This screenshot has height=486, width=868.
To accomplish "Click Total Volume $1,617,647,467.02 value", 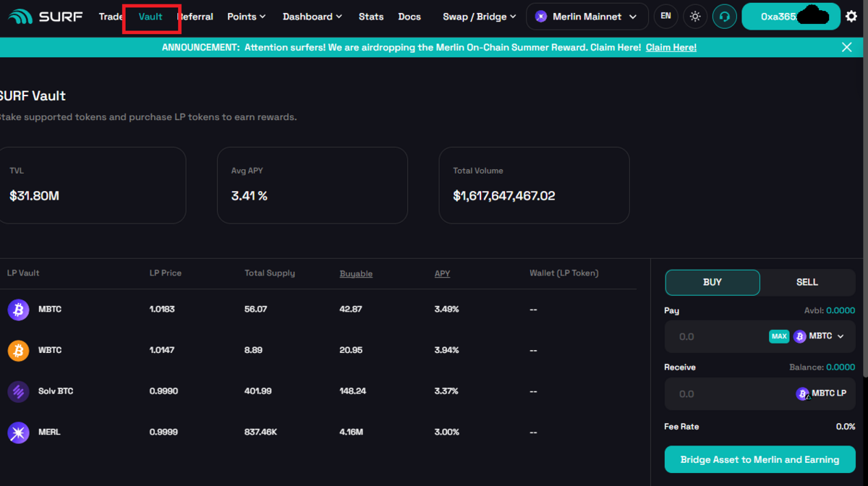I will click(504, 196).
